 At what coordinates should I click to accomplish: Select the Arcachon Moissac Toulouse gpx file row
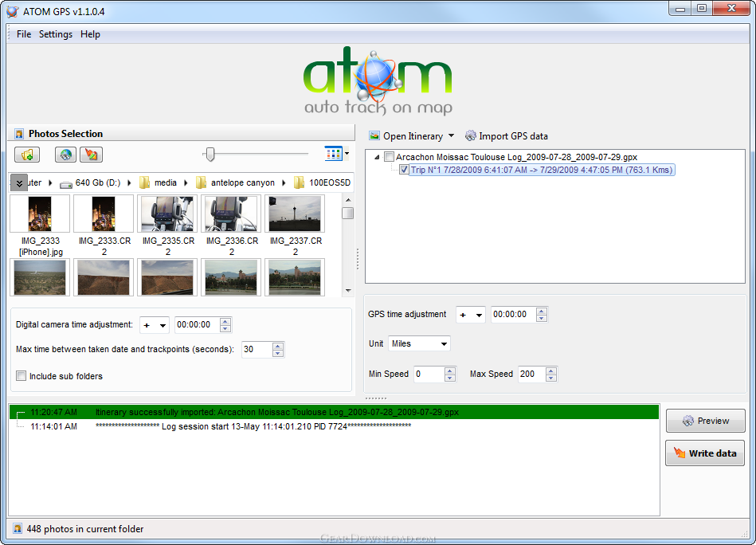pyautogui.click(x=516, y=157)
